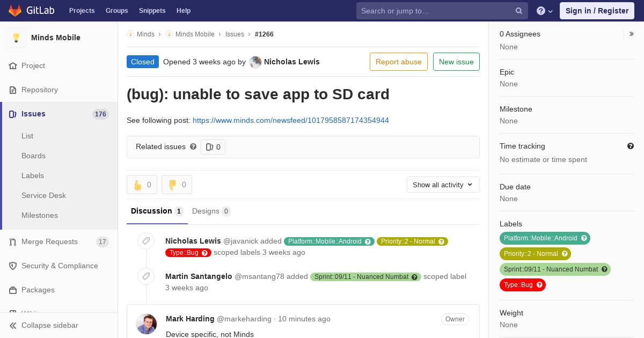
Task: Click the Security & Compliance shield icon
Action: point(13,266)
